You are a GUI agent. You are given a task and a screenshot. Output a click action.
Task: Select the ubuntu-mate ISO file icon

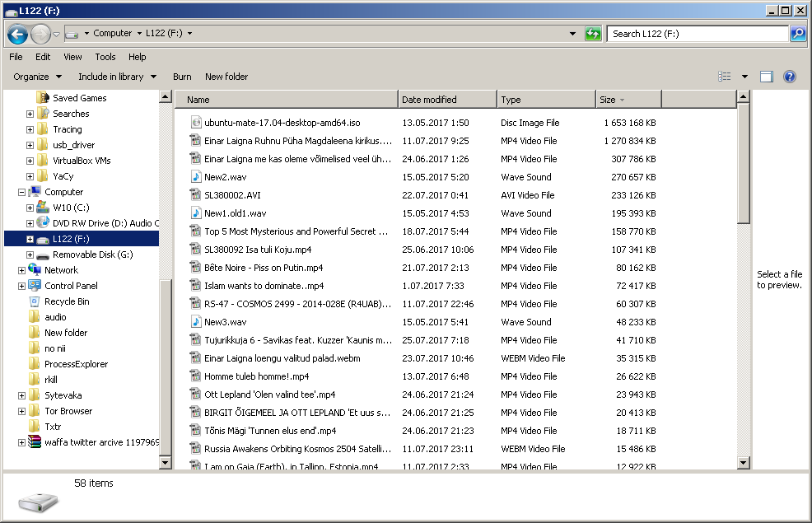(x=196, y=123)
